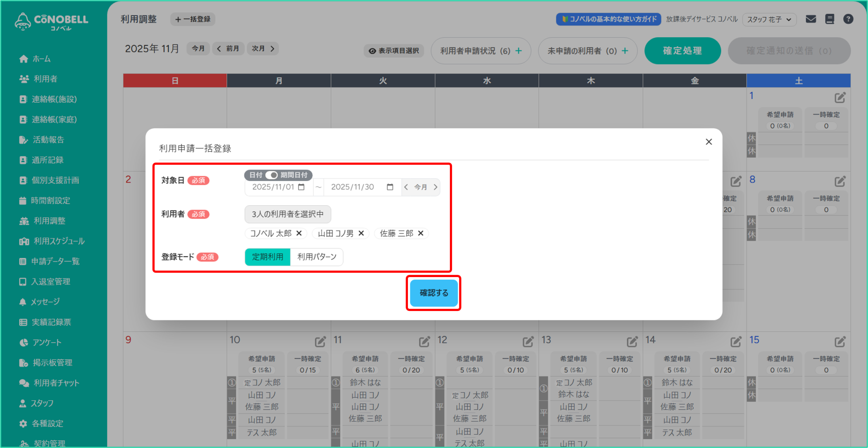Open 利用スケジュール in sidebar menu
The image size is (868, 448).
[59, 241]
